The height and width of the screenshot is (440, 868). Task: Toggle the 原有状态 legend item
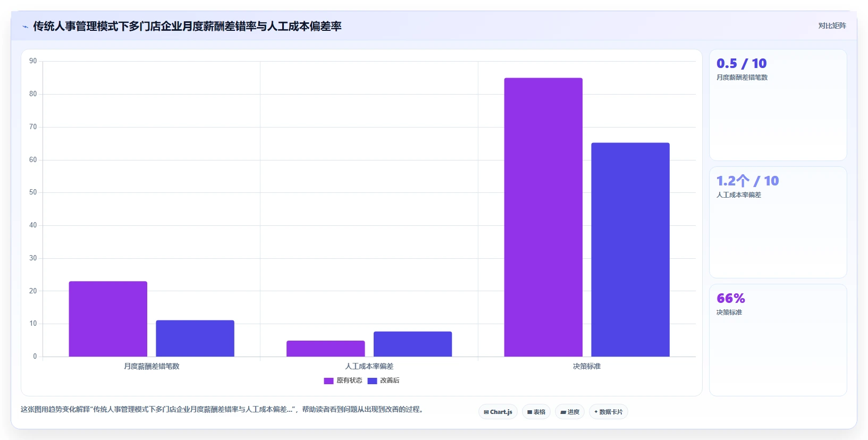pos(343,380)
